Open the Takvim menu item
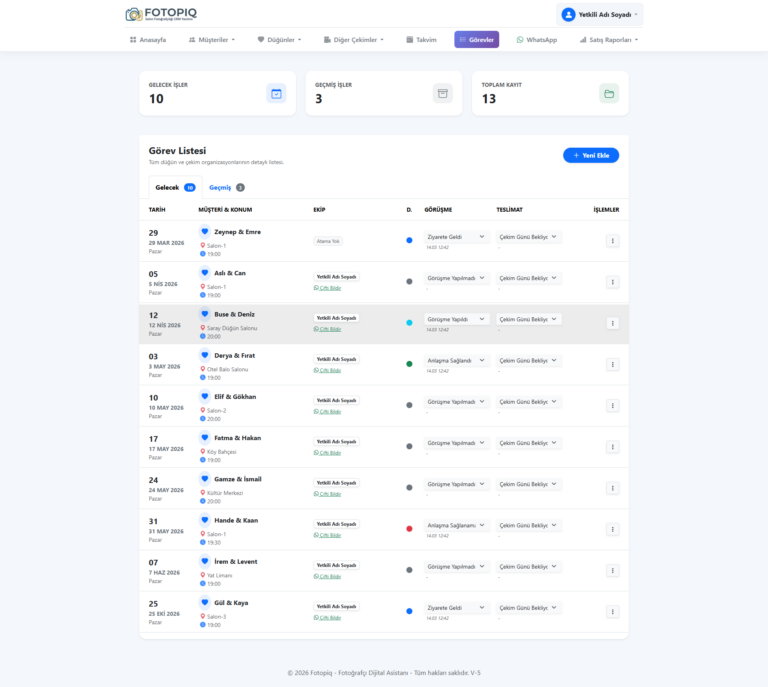Viewport: 768px width, 687px height. coord(421,40)
